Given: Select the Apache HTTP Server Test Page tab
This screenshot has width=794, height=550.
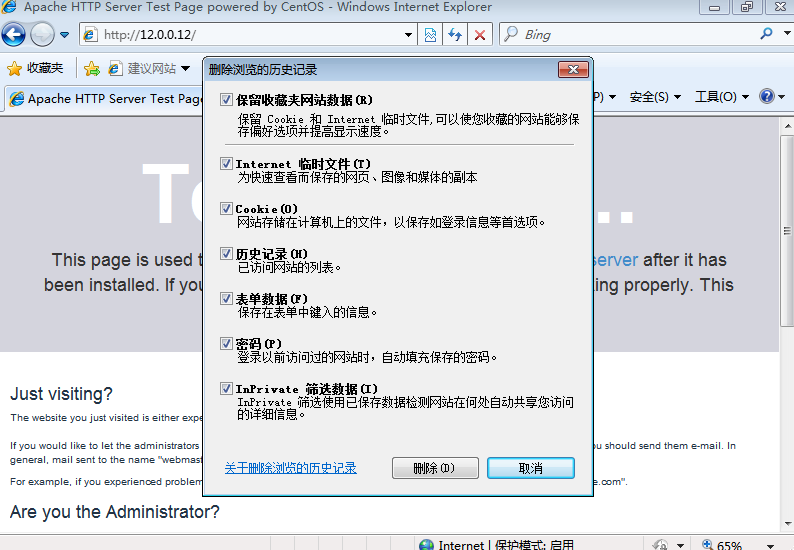Looking at the screenshot, I should click(106, 99).
